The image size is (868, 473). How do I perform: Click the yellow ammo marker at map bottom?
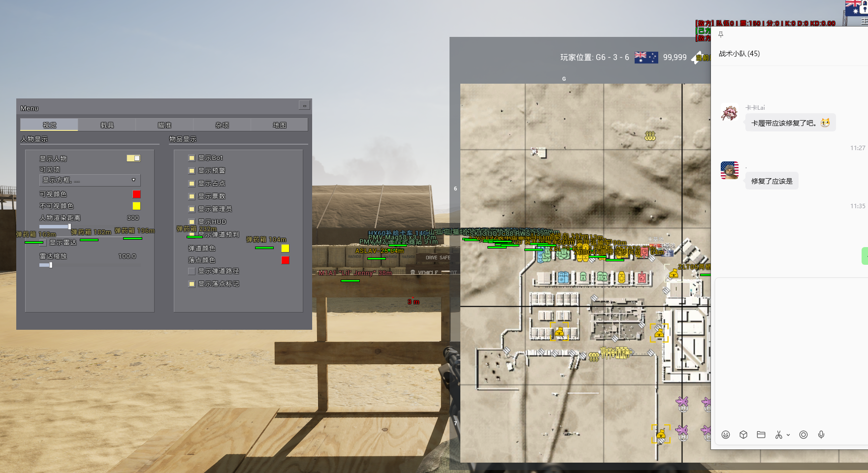(x=661, y=434)
